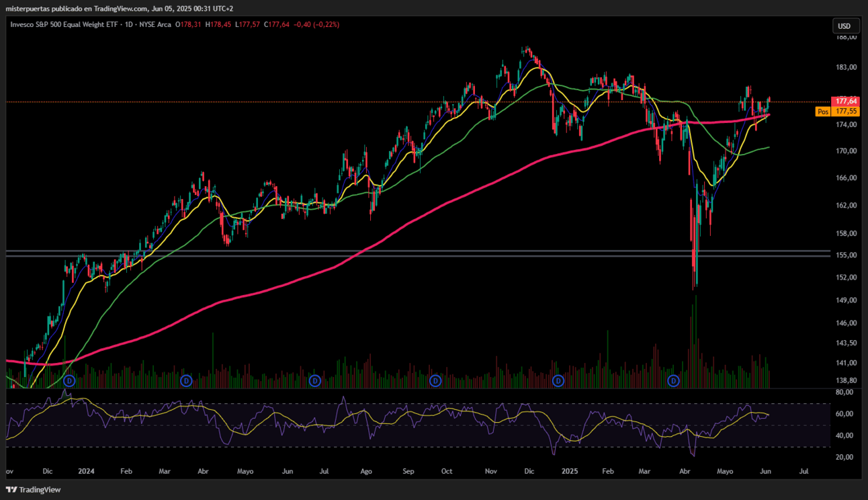
Task: Click the 'Ago' month label on time axis
Action: [366, 472]
